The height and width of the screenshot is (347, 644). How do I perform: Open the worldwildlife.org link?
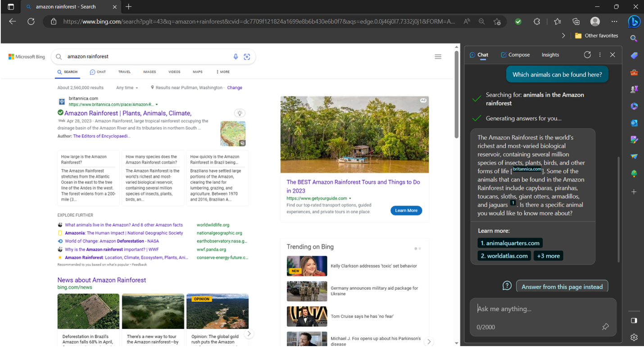[x=212, y=224]
